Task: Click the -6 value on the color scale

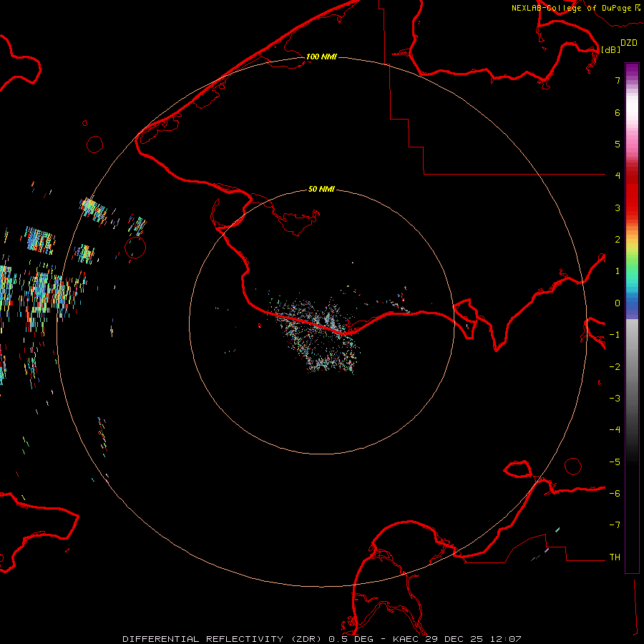Action: 615,494
